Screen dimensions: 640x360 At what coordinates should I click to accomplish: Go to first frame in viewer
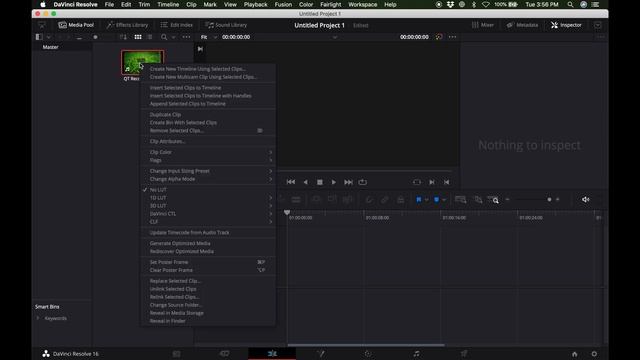[x=291, y=182]
